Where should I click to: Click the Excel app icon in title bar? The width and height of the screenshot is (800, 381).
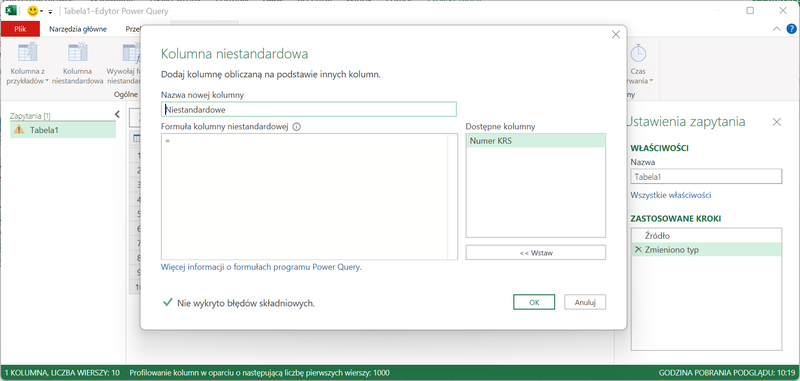point(12,11)
